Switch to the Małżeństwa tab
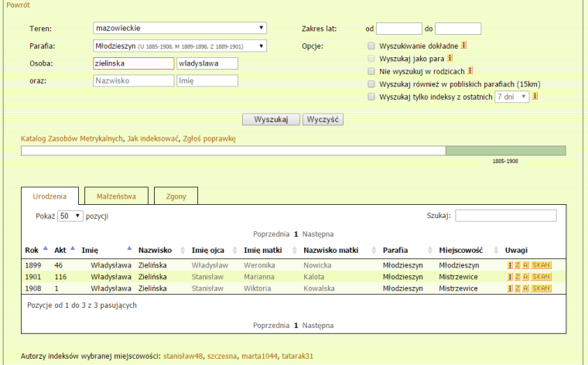Screen dimensions: 588x365 pos(115,196)
